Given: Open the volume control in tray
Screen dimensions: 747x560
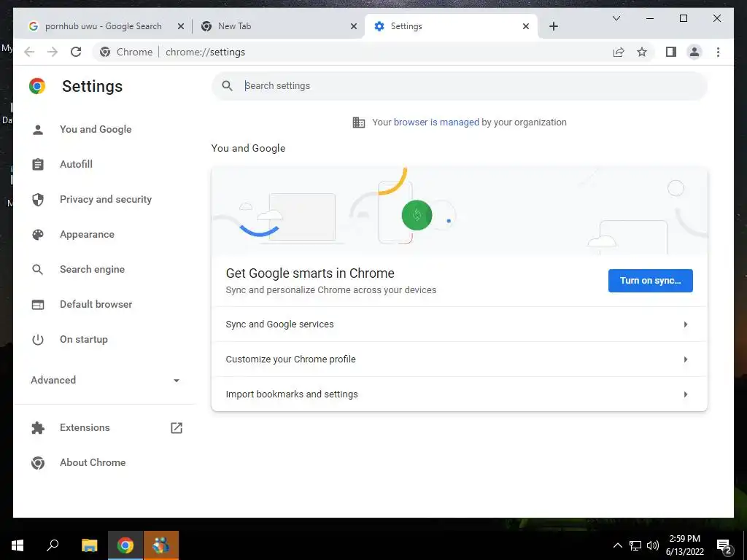Looking at the screenshot, I should click(x=652, y=545).
